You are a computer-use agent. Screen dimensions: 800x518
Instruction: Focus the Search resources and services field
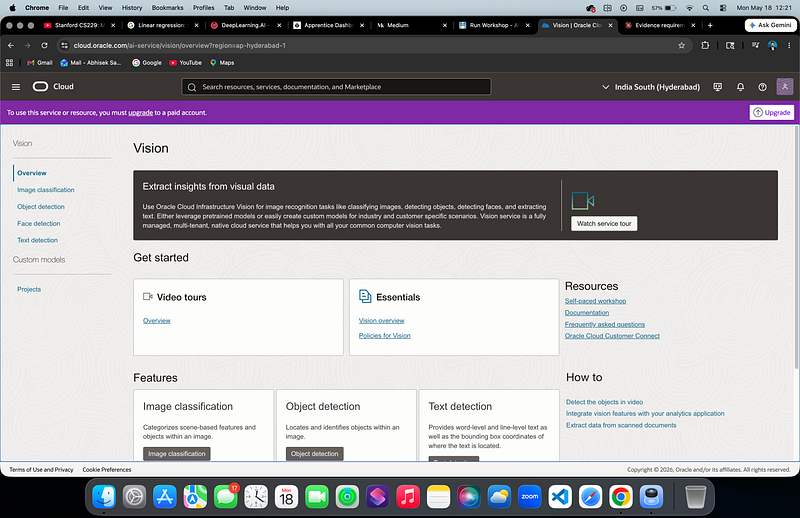tap(336, 87)
